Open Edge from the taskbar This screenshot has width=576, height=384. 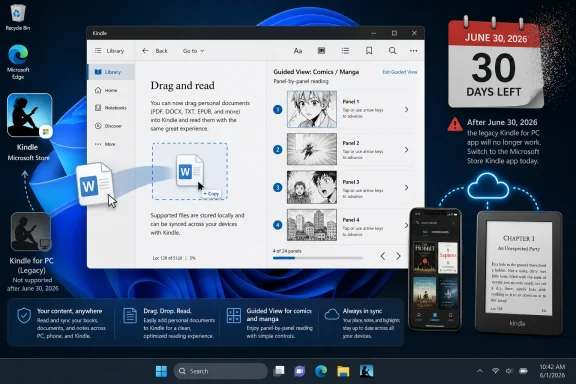(x=321, y=371)
